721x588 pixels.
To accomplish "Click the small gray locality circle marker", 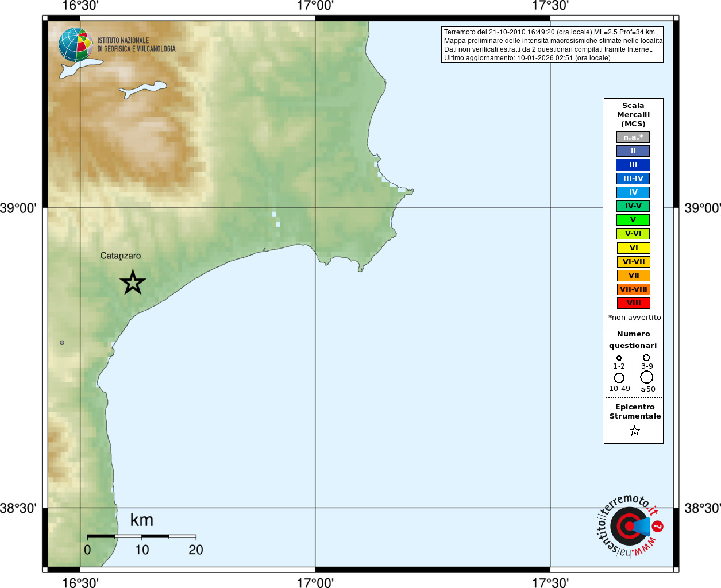I will point(62,343).
